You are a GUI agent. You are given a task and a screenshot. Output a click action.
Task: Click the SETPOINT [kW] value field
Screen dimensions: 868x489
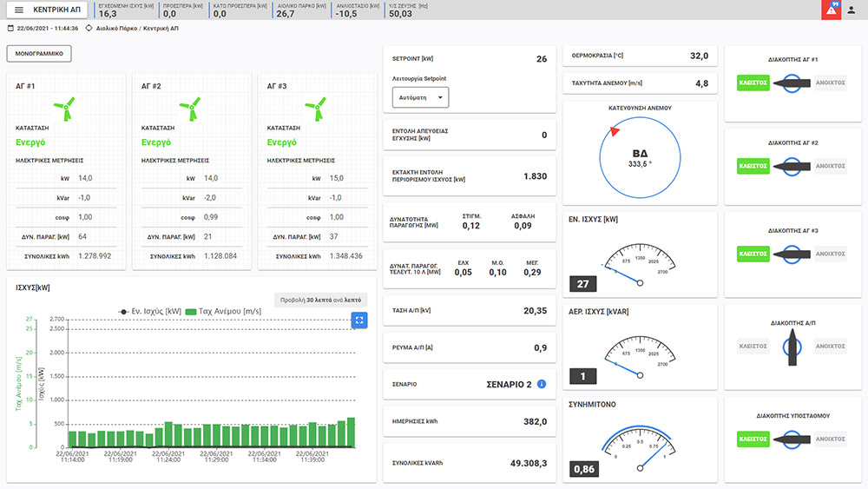pos(541,59)
